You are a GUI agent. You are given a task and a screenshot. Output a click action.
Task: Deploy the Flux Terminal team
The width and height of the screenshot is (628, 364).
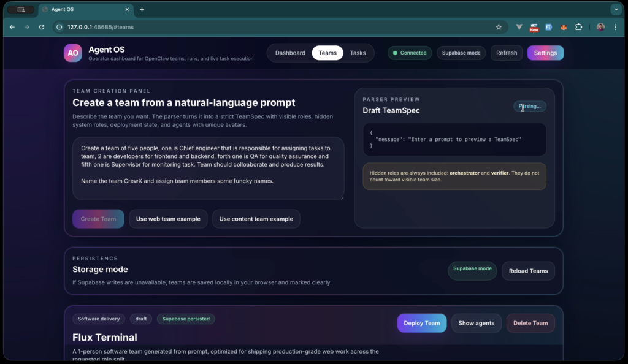point(422,323)
